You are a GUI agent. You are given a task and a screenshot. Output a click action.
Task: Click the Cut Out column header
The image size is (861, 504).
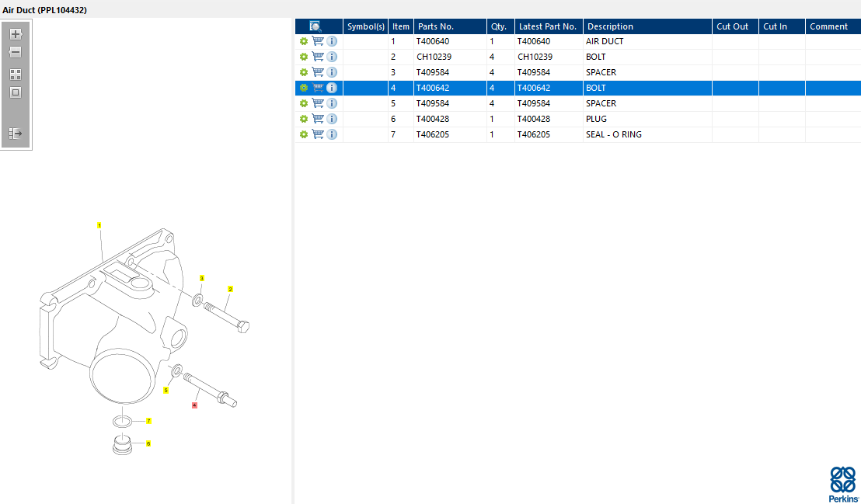(736, 26)
